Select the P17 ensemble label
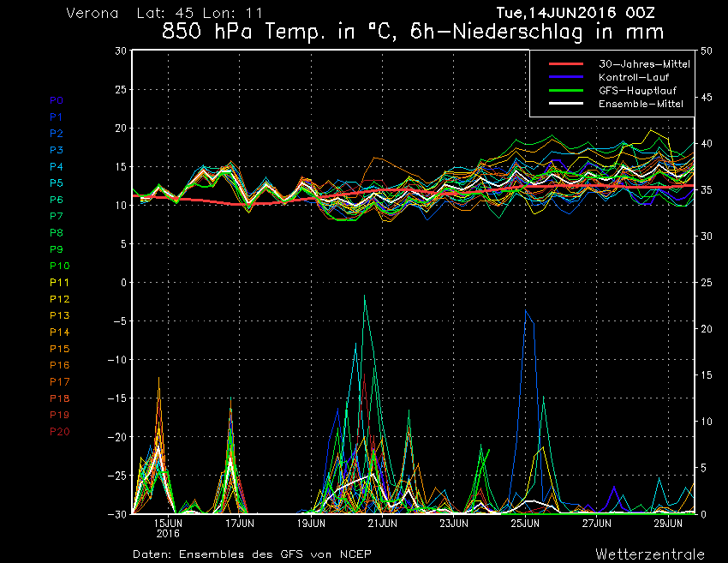 coord(59,382)
